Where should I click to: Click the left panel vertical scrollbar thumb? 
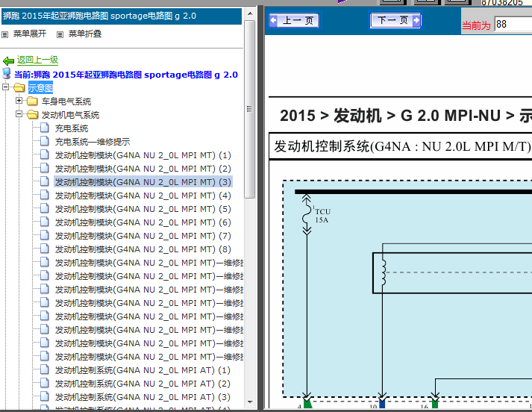click(250, 109)
